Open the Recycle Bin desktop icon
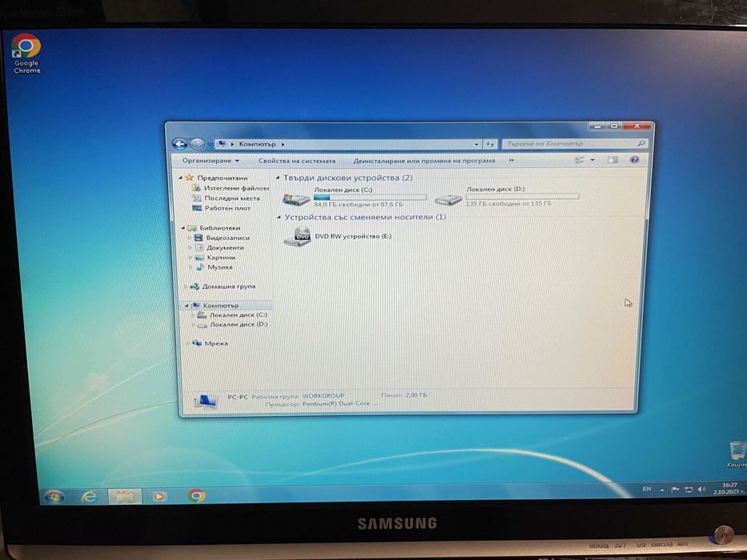The width and height of the screenshot is (747, 560). click(737, 454)
